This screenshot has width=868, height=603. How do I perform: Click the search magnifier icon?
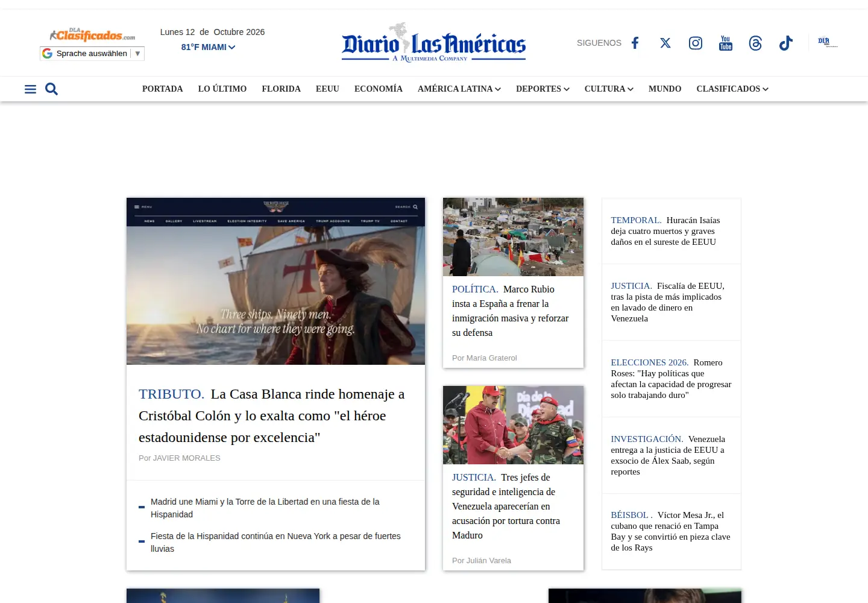(x=52, y=89)
